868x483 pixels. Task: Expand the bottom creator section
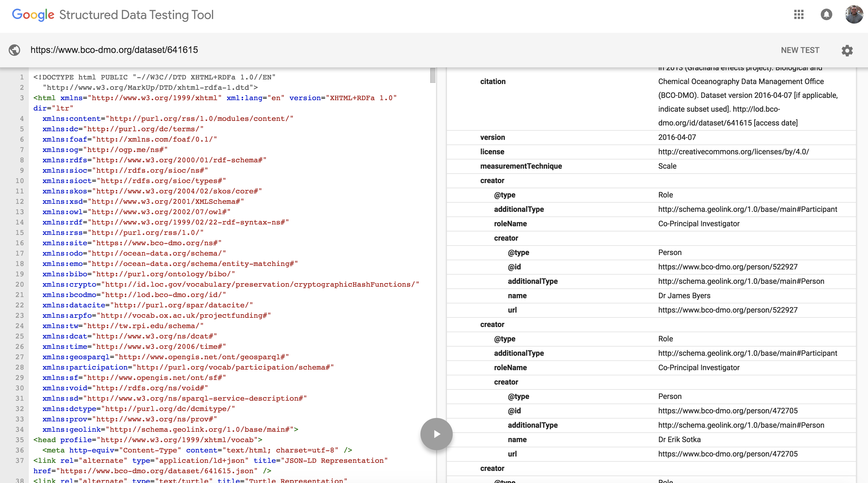(x=492, y=468)
